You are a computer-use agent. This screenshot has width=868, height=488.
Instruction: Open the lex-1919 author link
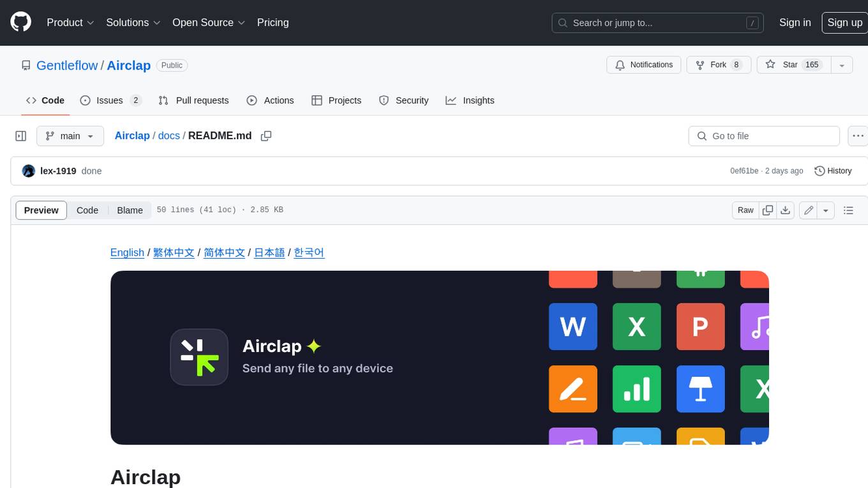coord(58,171)
